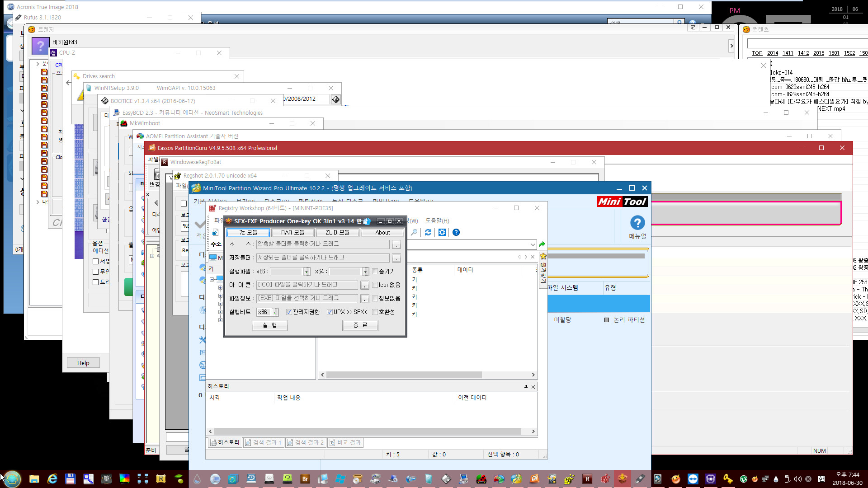Open the 실행비트 x86 dropdown
The width and height of the screenshot is (868, 488).
click(275, 312)
